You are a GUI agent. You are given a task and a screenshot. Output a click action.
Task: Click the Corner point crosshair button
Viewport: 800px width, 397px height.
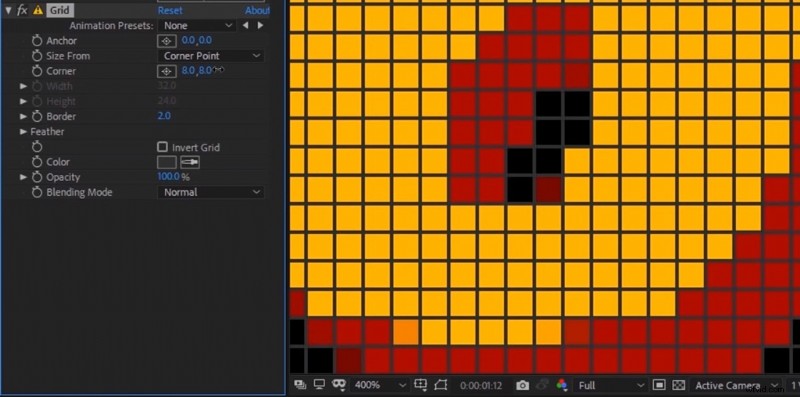167,71
